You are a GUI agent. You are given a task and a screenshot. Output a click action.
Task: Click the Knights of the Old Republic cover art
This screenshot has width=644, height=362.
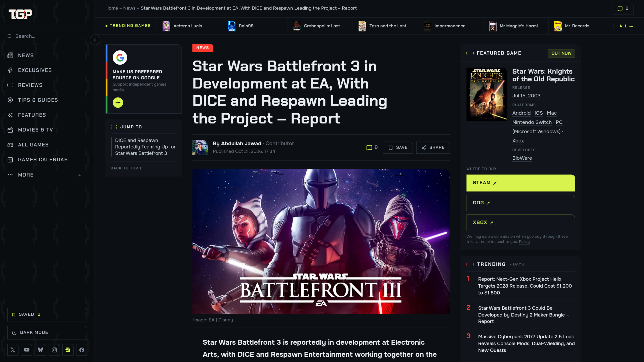tap(487, 94)
